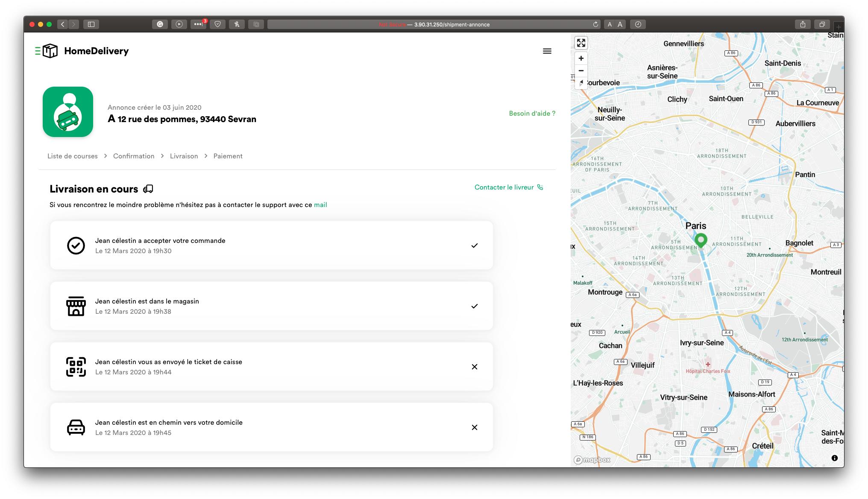Click checkmark on 'dans le magasin' step
Viewport: 868px width, 499px height.
click(474, 306)
